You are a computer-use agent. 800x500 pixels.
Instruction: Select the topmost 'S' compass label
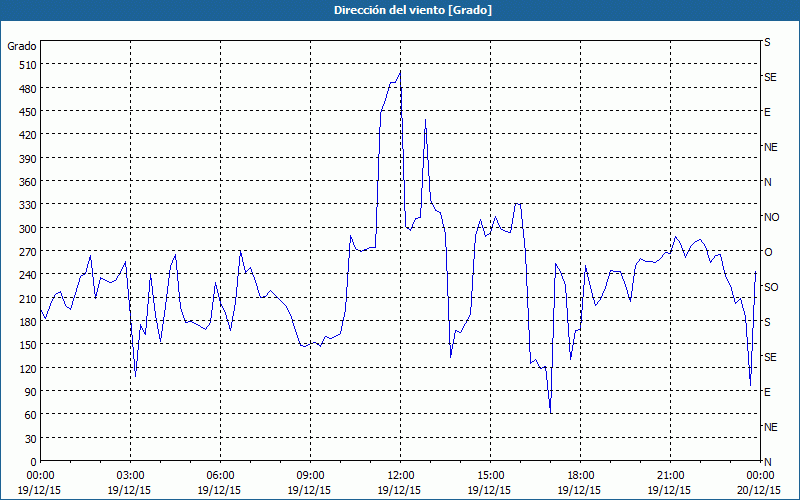[x=767, y=42]
